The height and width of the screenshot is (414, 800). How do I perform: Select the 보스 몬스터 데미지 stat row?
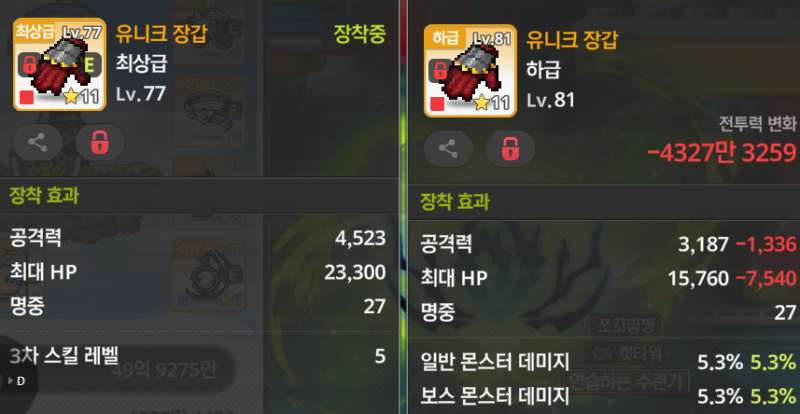[x=608, y=395]
